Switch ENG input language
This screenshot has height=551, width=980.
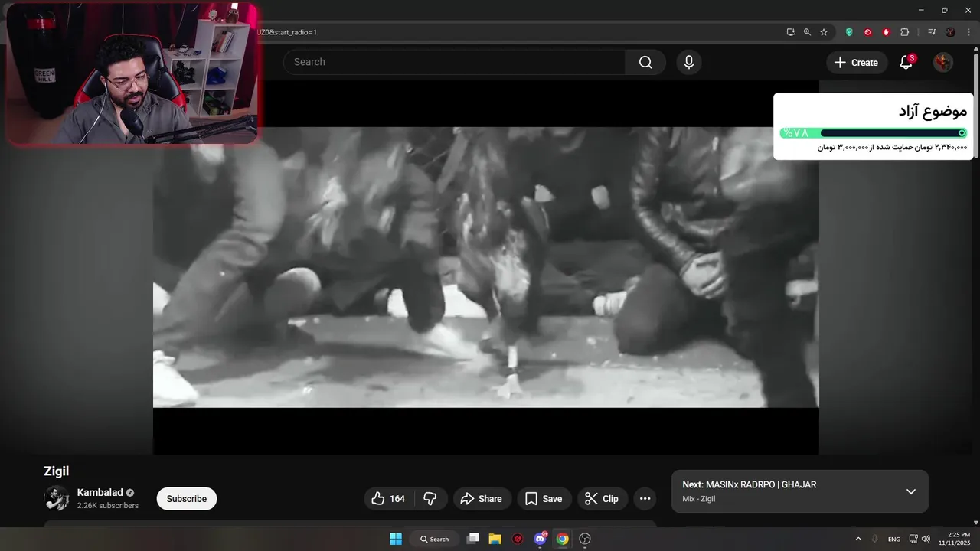[x=894, y=540]
